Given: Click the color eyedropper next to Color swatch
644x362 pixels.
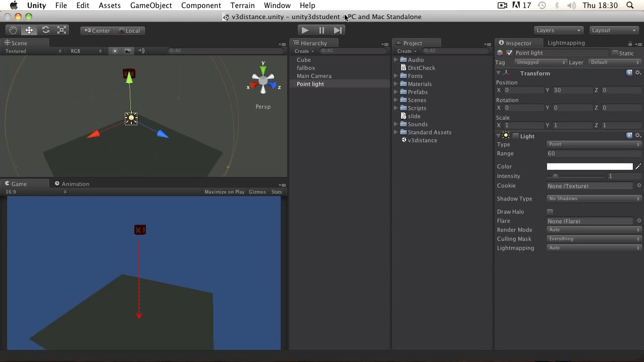Looking at the screenshot, I should pyautogui.click(x=638, y=166).
